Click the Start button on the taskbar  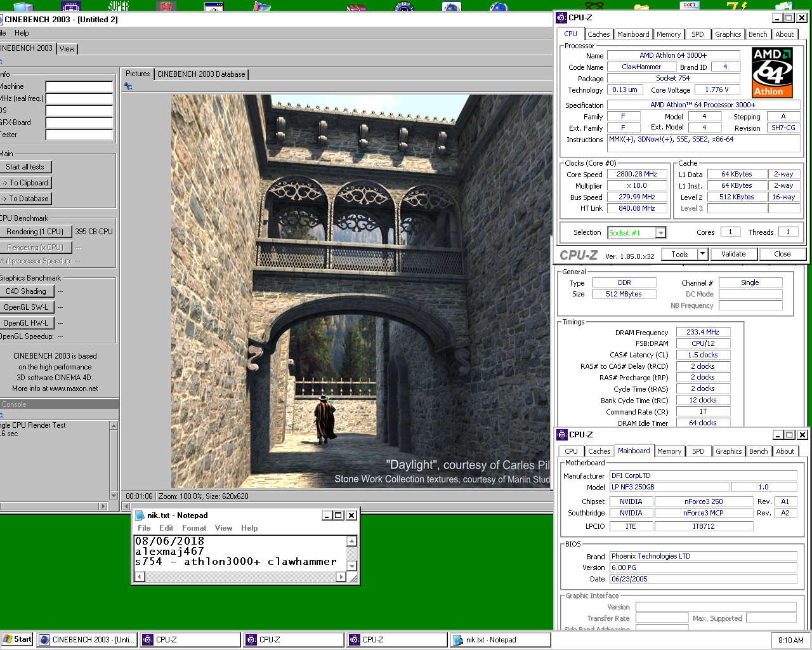point(17,639)
